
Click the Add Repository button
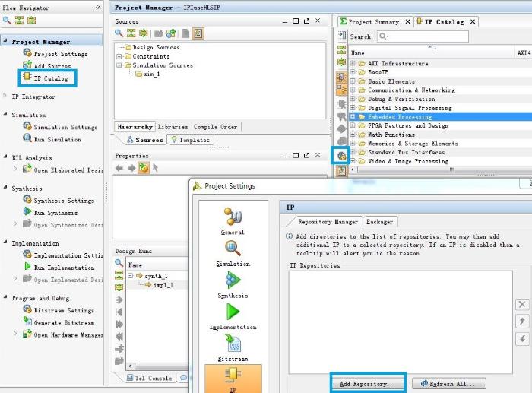(368, 384)
